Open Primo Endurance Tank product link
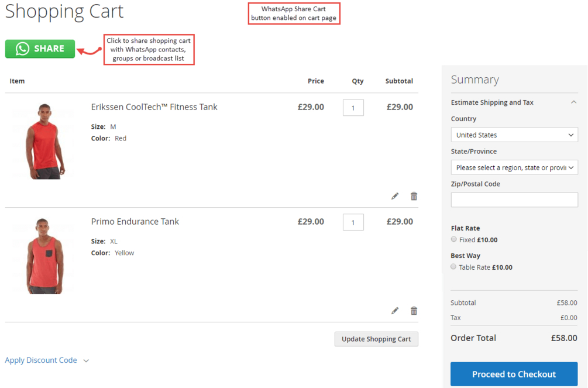588x388 pixels. click(135, 222)
